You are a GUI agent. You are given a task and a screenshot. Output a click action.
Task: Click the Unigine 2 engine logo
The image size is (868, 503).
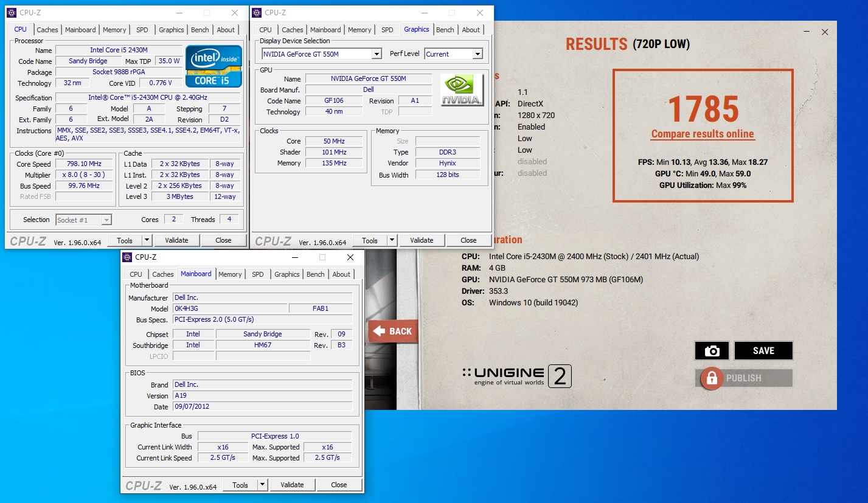(x=516, y=376)
